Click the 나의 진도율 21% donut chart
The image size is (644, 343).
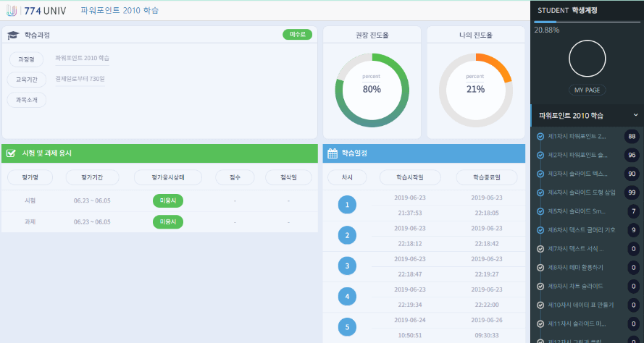coord(476,90)
